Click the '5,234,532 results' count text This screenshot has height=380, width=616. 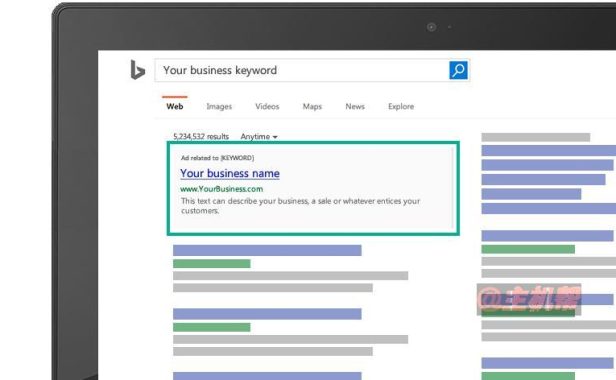tap(201, 136)
